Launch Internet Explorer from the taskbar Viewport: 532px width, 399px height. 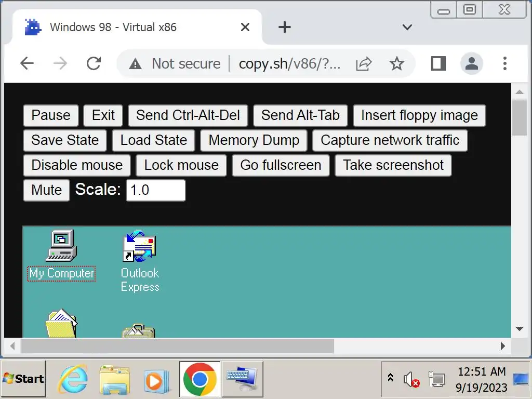pyautogui.click(x=74, y=379)
